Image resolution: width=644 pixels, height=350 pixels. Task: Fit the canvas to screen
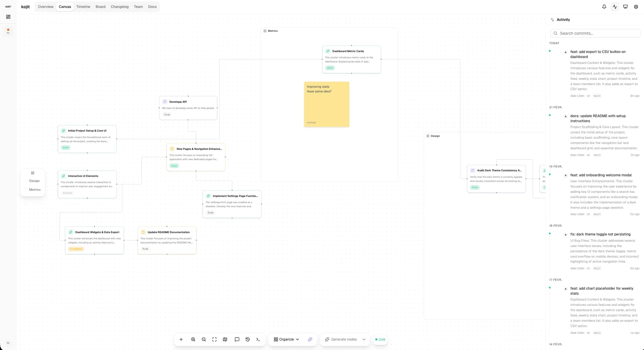point(214,339)
